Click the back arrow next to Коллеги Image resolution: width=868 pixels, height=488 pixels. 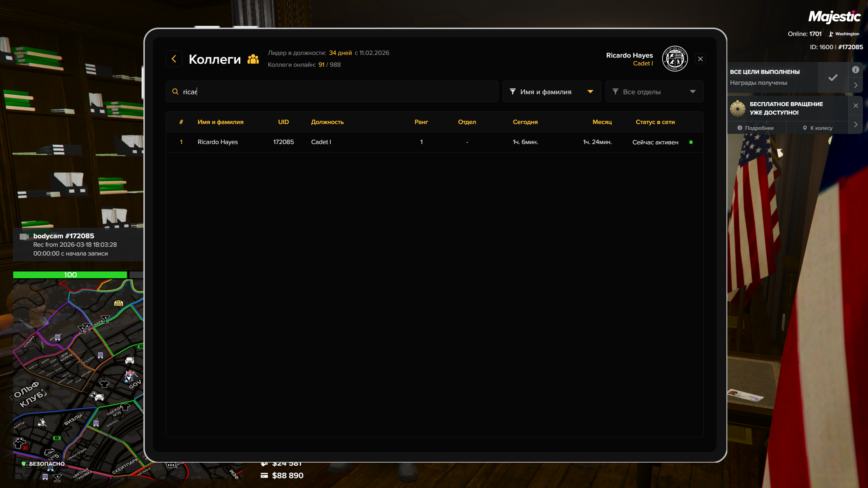coord(174,59)
